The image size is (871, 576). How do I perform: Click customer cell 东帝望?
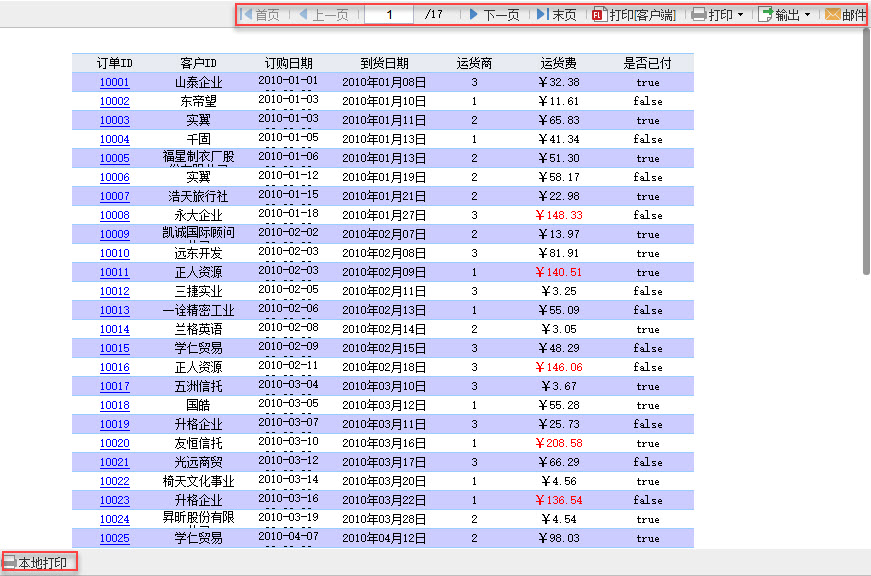point(198,101)
